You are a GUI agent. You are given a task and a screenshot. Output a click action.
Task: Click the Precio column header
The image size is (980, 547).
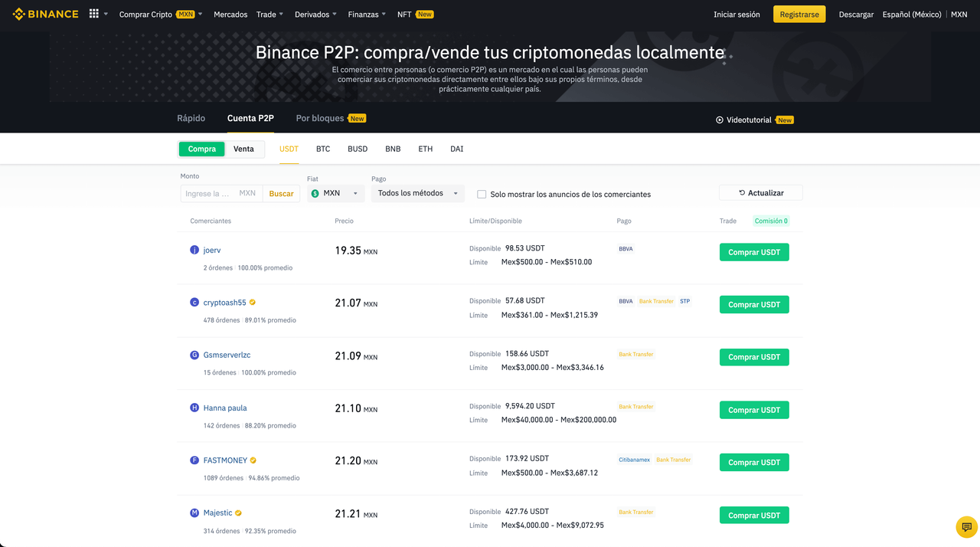click(344, 221)
